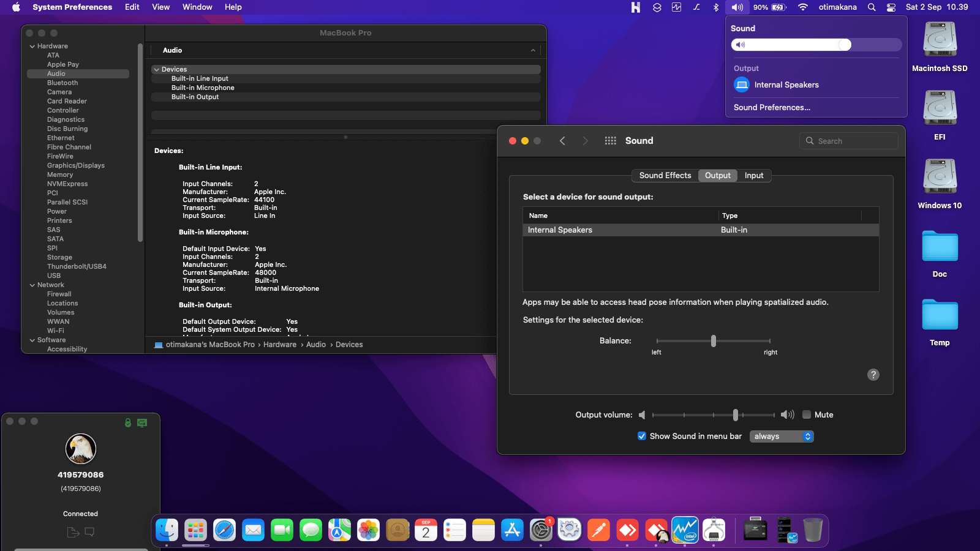Screen dimensions: 980x551
Task: Open the Edit menu
Action: click(x=132, y=7)
